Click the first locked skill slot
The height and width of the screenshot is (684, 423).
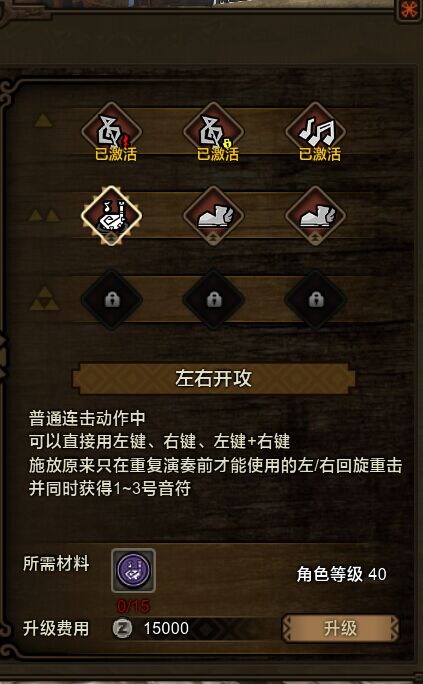pyautogui.click(x=112, y=300)
